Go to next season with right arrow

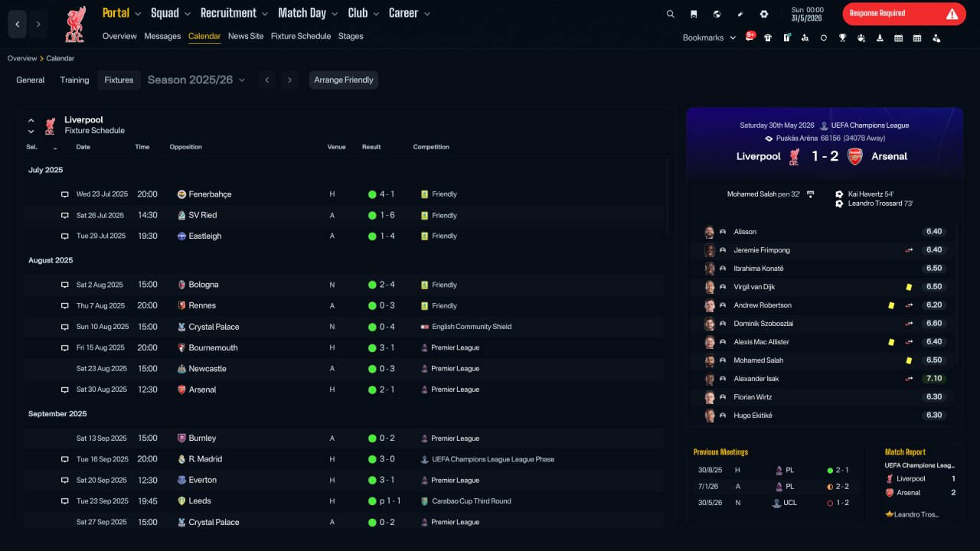289,80
